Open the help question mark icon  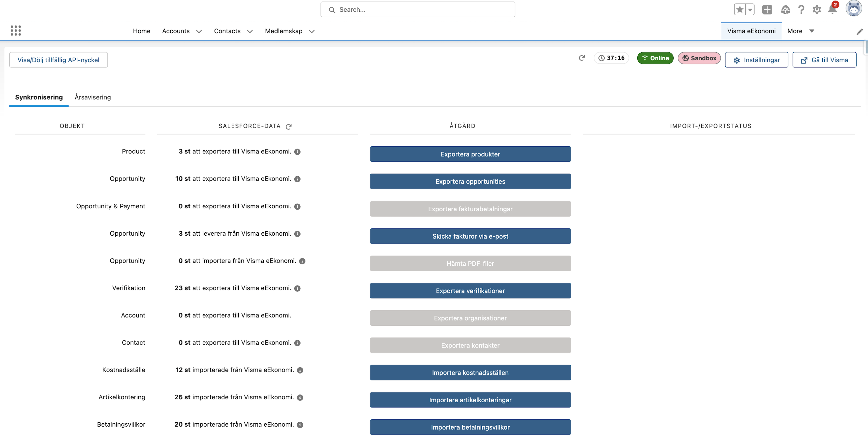801,9
